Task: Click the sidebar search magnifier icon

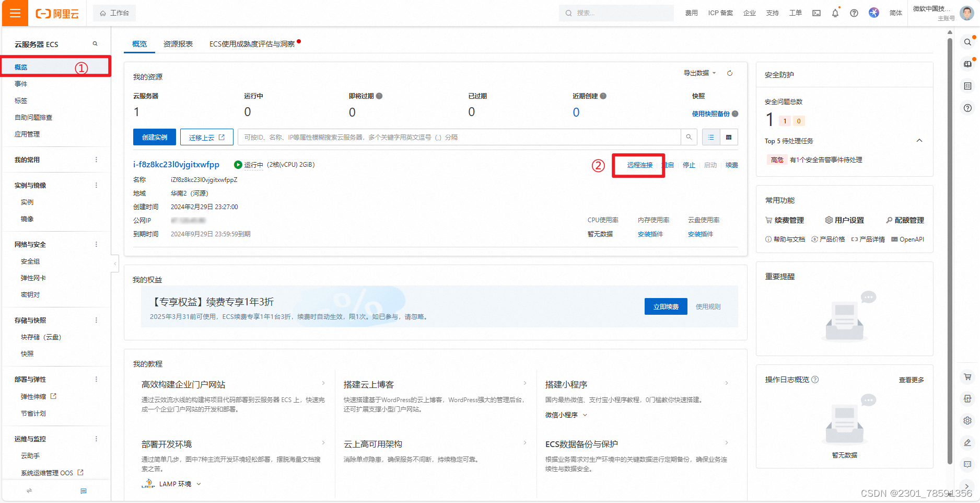Action: click(x=95, y=44)
